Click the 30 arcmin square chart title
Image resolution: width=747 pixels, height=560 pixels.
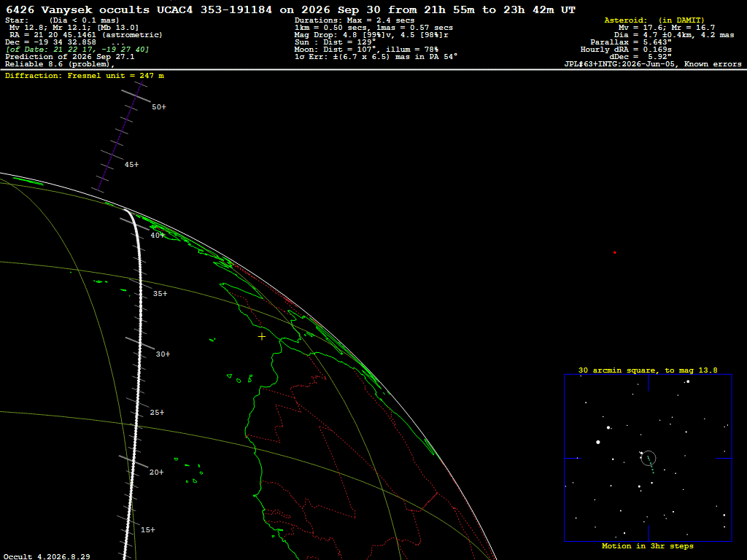[648, 370]
